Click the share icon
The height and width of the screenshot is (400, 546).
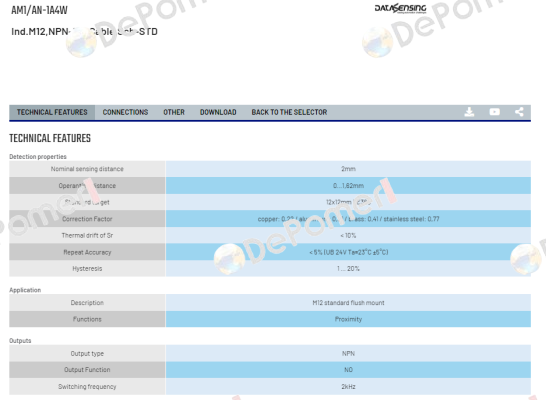point(519,112)
